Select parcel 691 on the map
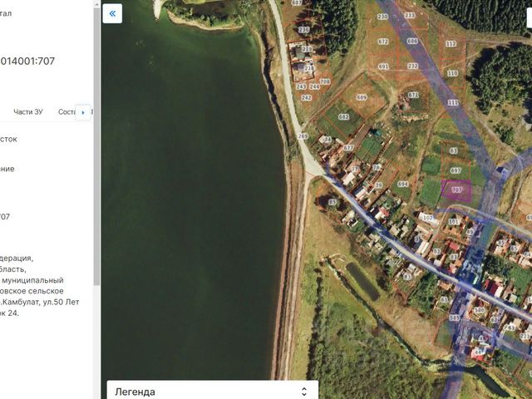 pos(383,66)
